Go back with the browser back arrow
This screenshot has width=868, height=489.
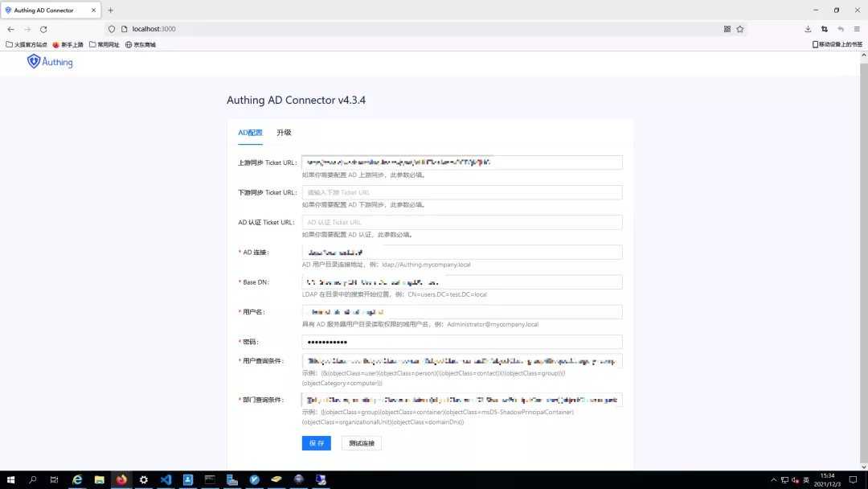point(11,29)
